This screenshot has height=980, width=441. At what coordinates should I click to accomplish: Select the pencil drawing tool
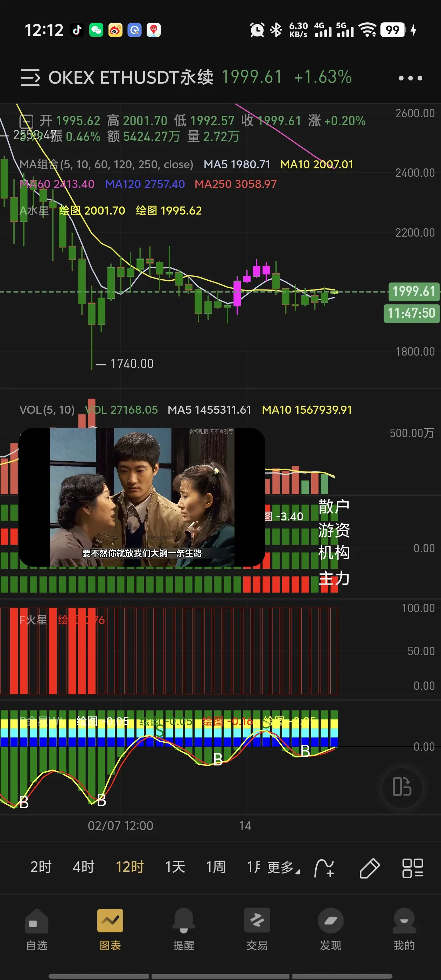click(370, 868)
